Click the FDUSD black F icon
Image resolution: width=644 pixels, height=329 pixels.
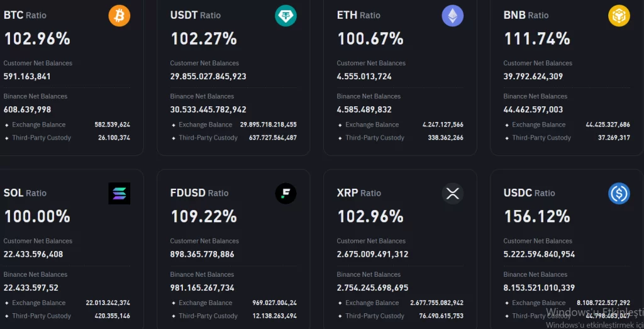coord(286,194)
